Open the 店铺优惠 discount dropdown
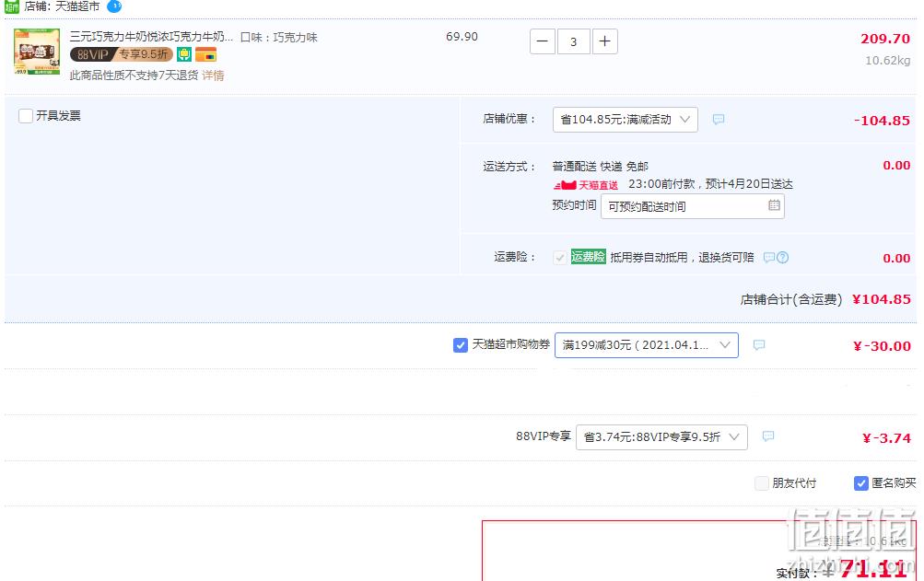924x581 pixels. [x=626, y=120]
